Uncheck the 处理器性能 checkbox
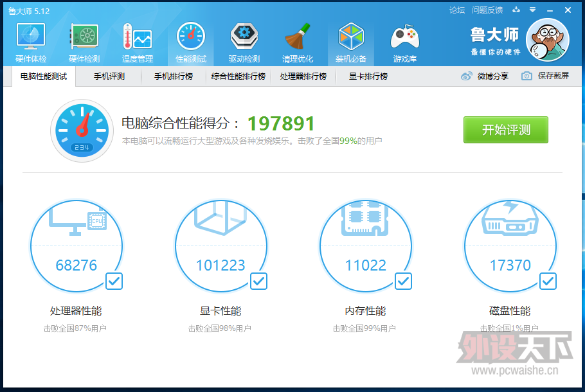 [x=114, y=281]
